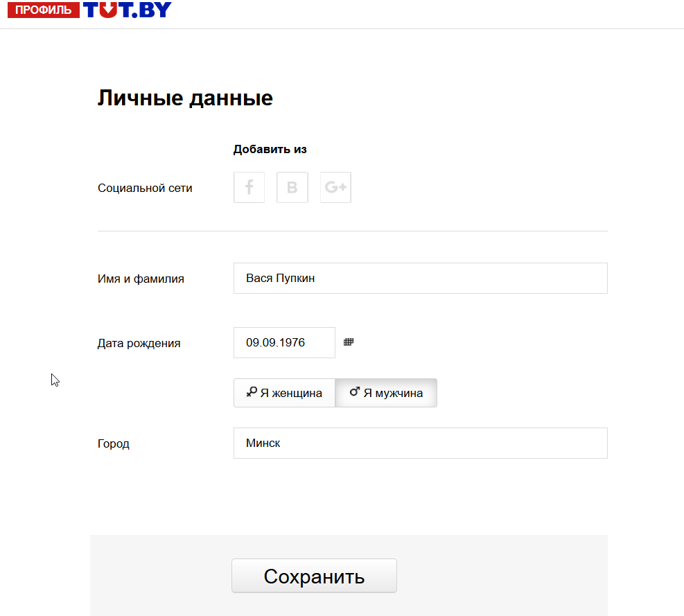Screen dimensions: 684x616
Task: Click the red ПРОФИЛЬ badge
Action: (x=43, y=10)
